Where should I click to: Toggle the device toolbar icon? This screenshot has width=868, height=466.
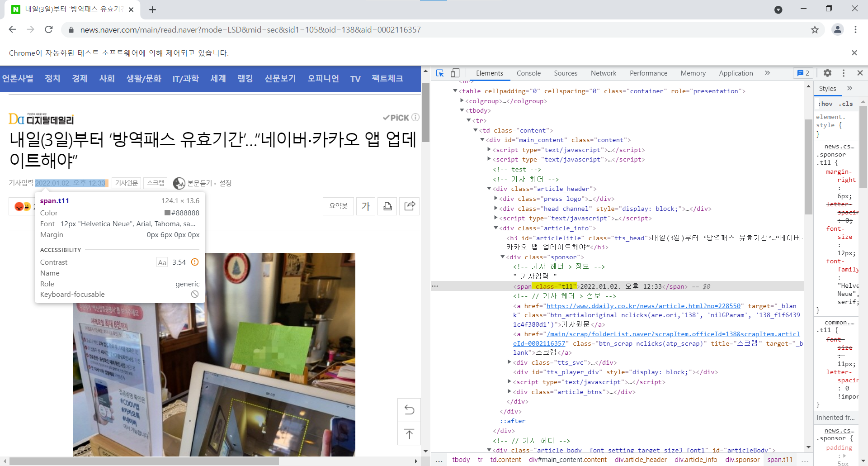click(x=455, y=73)
